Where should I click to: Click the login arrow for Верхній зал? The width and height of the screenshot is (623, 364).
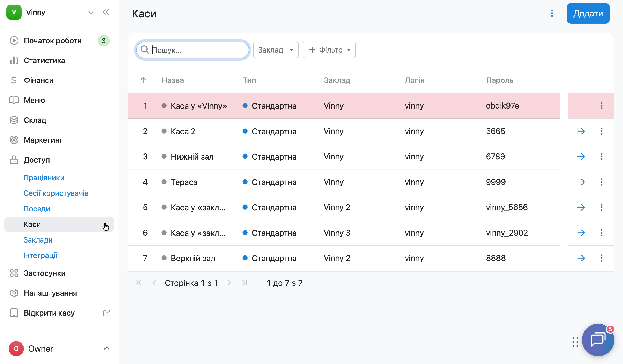581,258
